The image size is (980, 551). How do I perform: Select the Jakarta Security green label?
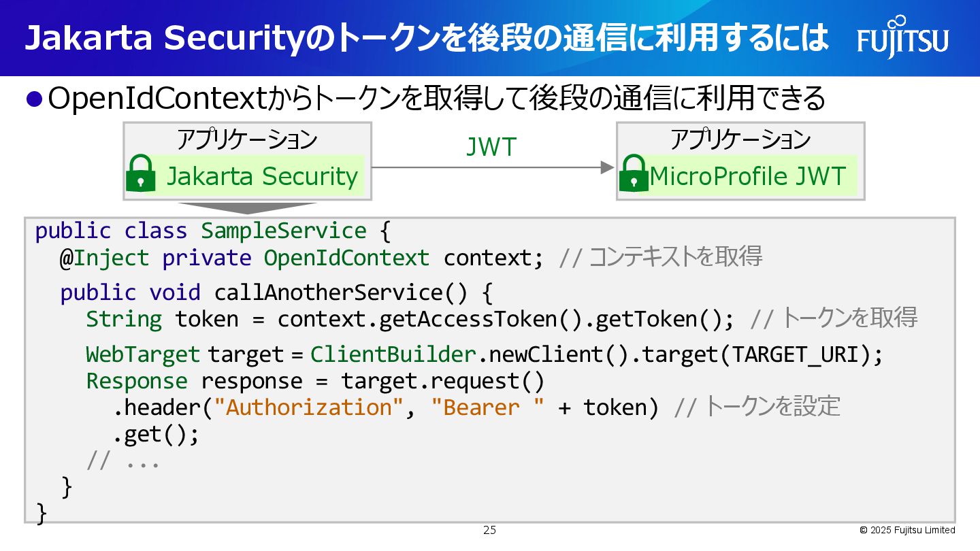click(262, 176)
